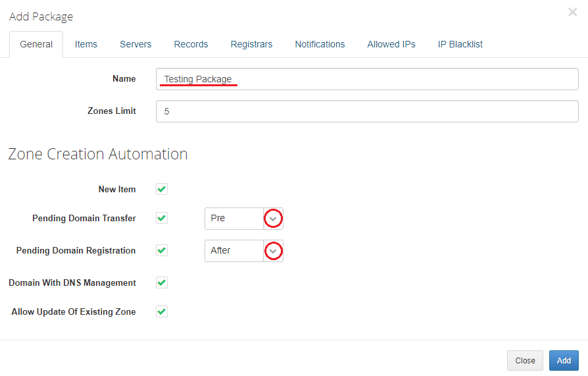Open the Pending Domain Transfer dropdown arrow
Screen dimensions: 588x376
tap(273, 219)
